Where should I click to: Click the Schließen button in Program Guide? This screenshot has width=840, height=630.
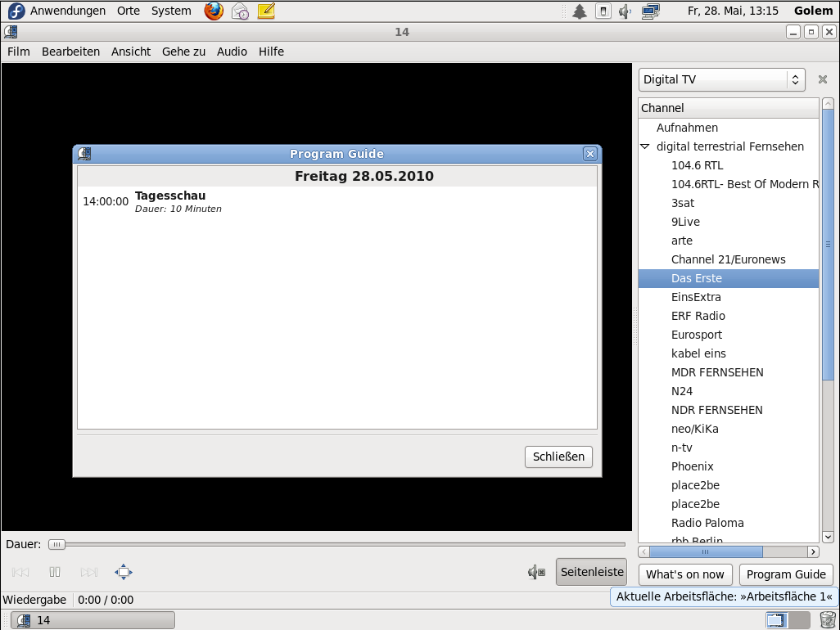(558, 457)
